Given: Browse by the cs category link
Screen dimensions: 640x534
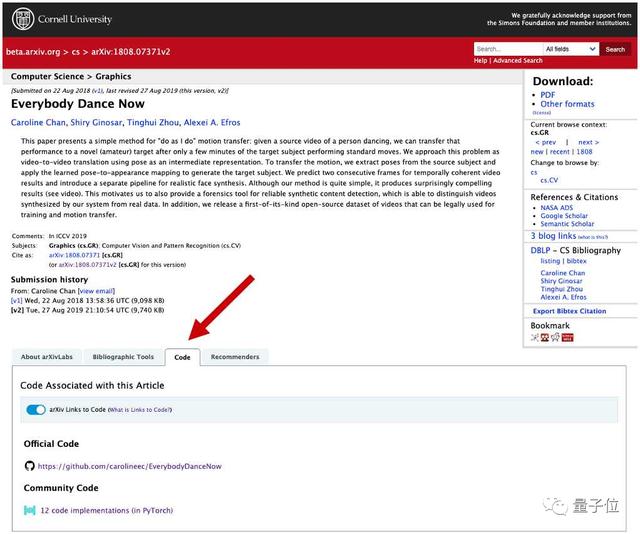Looking at the screenshot, I should point(534,172).
